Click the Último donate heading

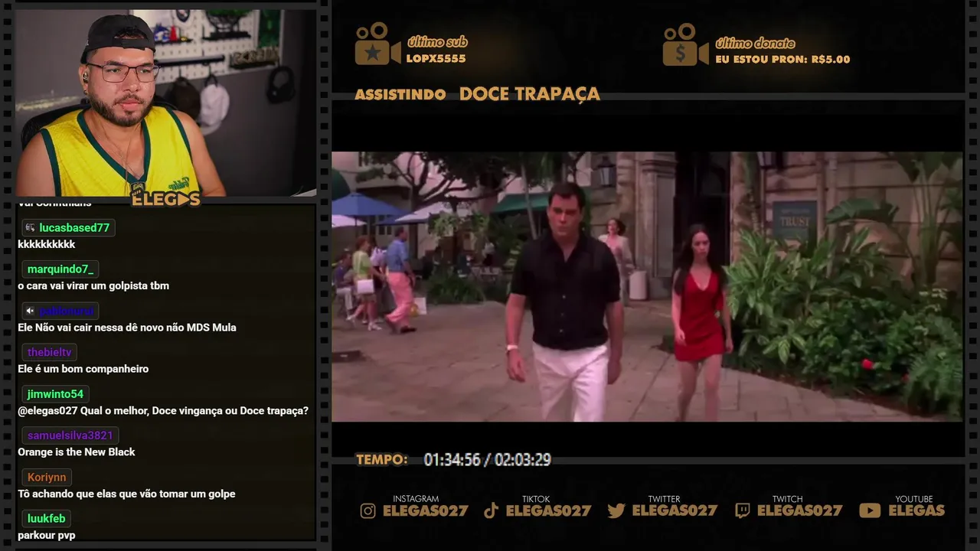point(755,43)
